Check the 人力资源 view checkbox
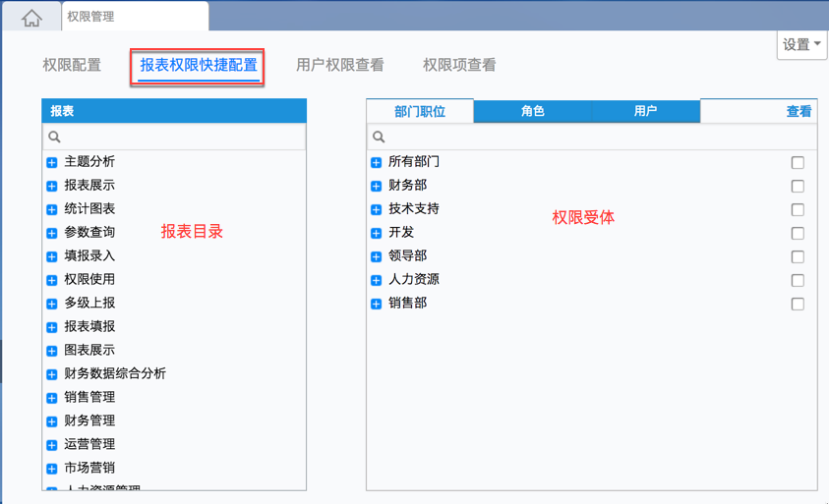Screen dimensions: 829x504 pos(798,280)
